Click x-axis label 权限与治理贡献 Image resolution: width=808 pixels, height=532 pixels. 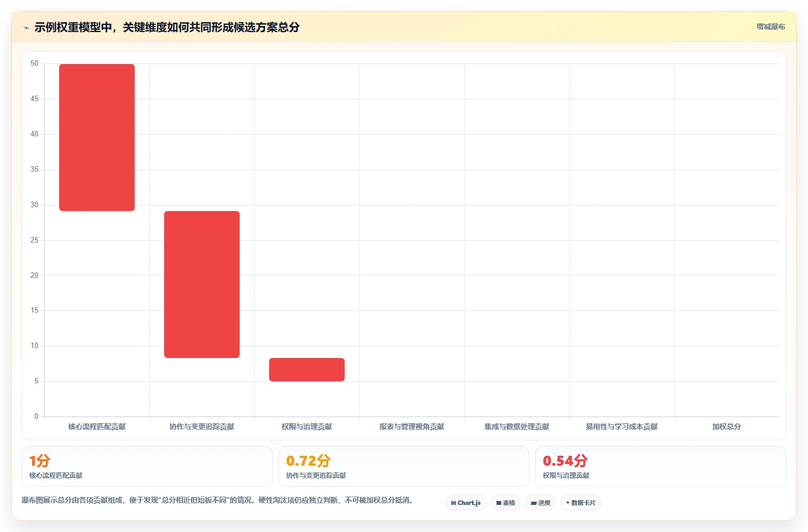(x=307, y=426)
